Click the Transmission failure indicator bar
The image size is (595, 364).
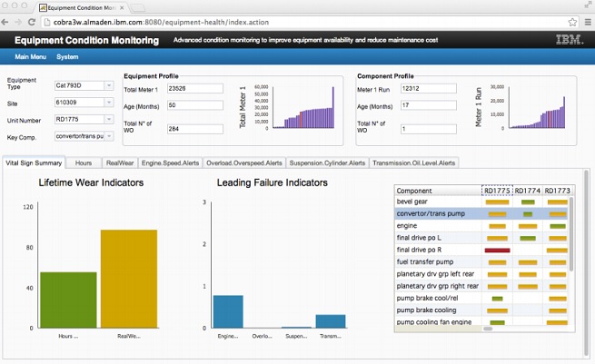(331, 321)
